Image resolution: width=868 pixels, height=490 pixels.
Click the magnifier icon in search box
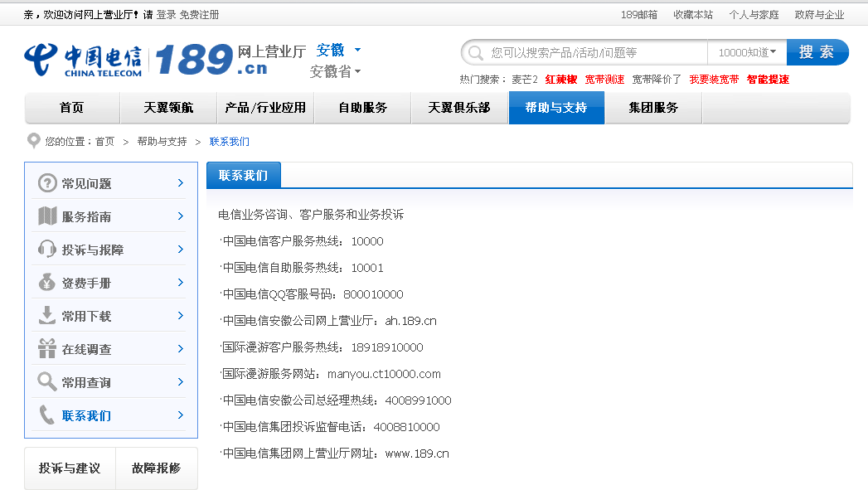click(476, 52)
